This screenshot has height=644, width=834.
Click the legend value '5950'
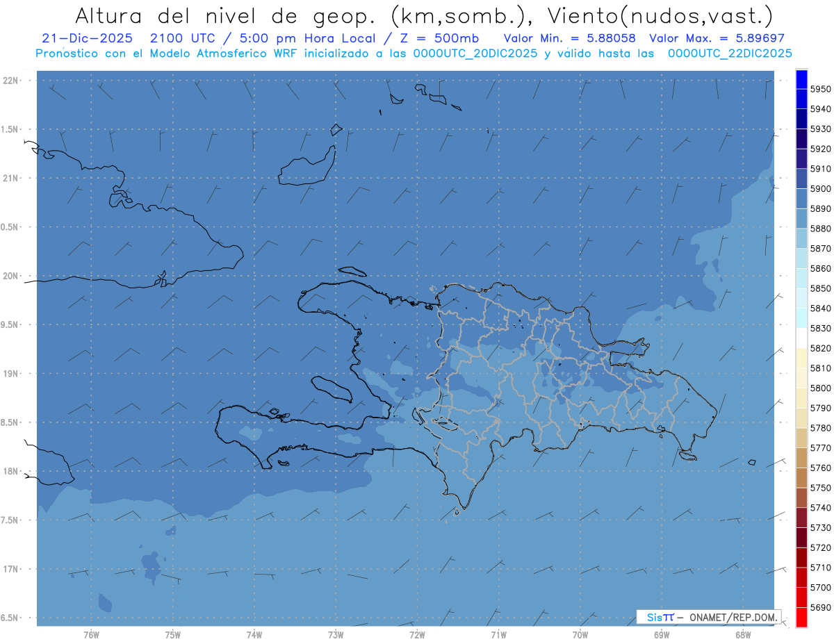pyautogui.click(x=820, y=89)
